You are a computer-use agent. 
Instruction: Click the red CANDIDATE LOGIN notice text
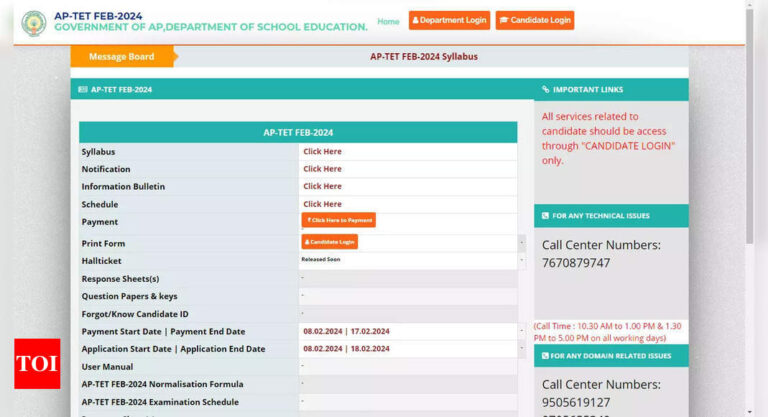pyautogui.click(x=608, y=138)
